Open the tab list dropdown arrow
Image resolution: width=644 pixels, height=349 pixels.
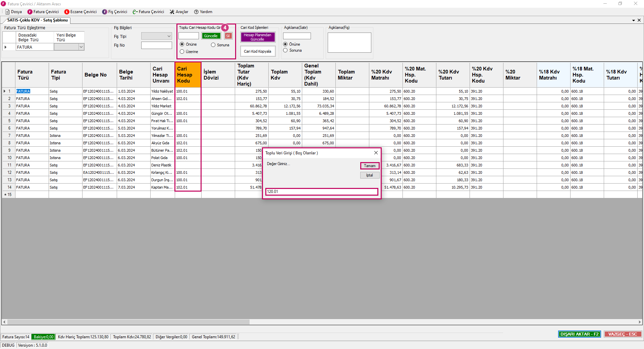(634, 20)
